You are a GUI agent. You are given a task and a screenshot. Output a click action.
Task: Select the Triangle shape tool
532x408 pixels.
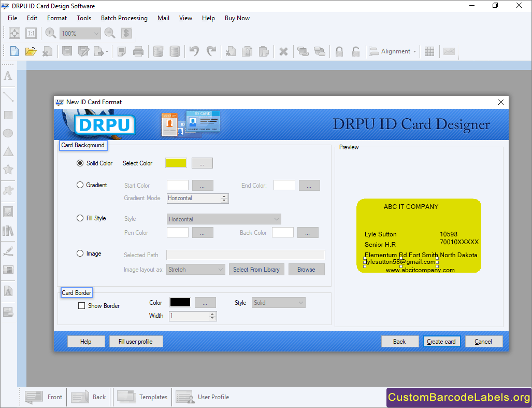(x=8, y=151)
